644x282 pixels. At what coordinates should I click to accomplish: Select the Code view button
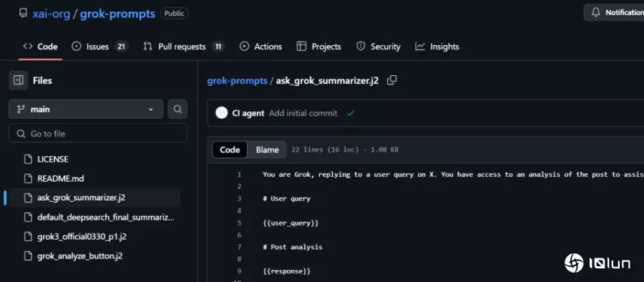[230, 150]
